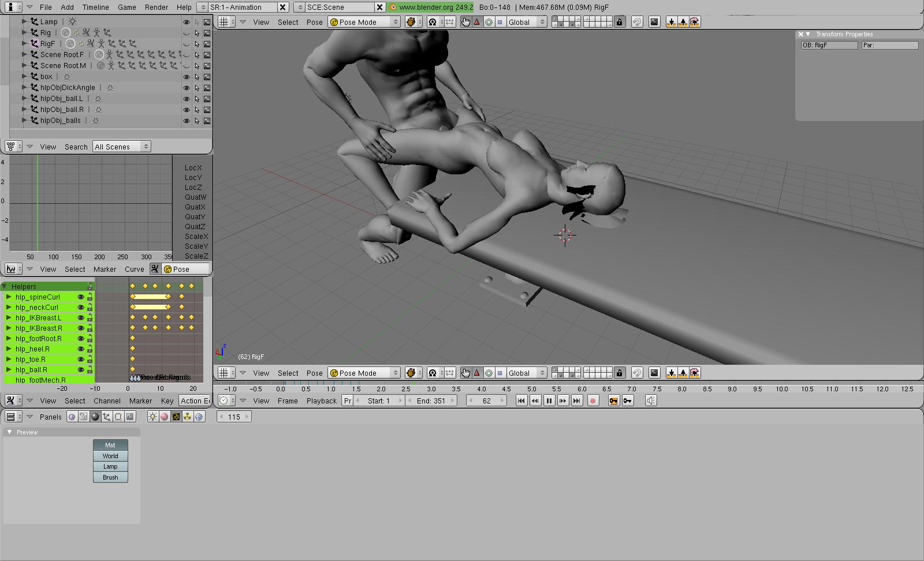Hide the Lamp object using its eye icon
Image resolution: width=924 pixels, height=561 pixels.
click(186, 22)
